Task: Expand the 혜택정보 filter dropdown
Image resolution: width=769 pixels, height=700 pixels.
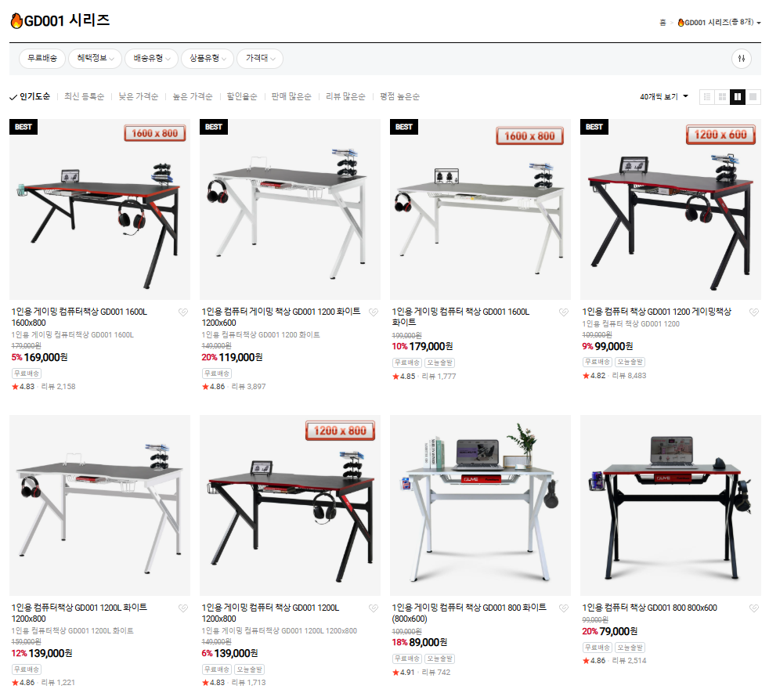Action: tap(95, 59)
